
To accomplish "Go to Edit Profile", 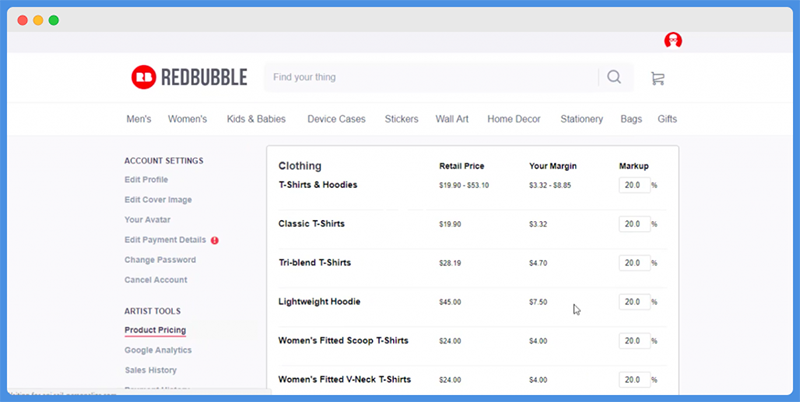I will pos(146,180).
